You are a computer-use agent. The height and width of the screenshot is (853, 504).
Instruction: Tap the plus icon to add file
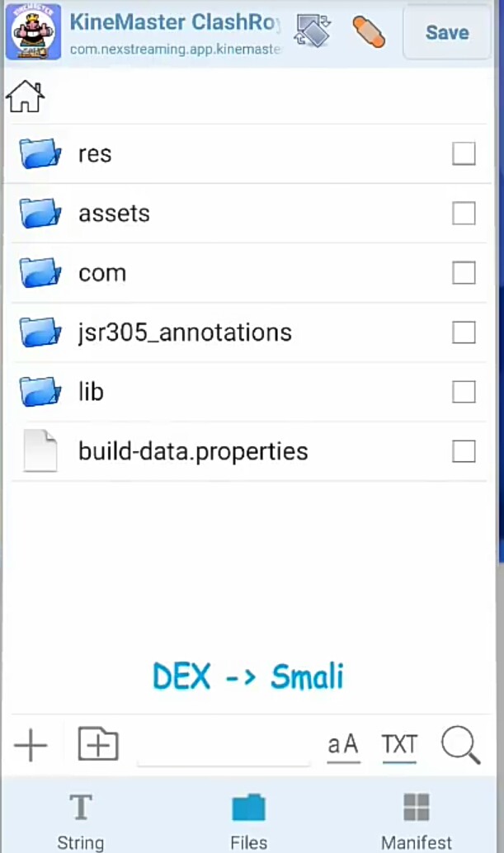[31, 745]
